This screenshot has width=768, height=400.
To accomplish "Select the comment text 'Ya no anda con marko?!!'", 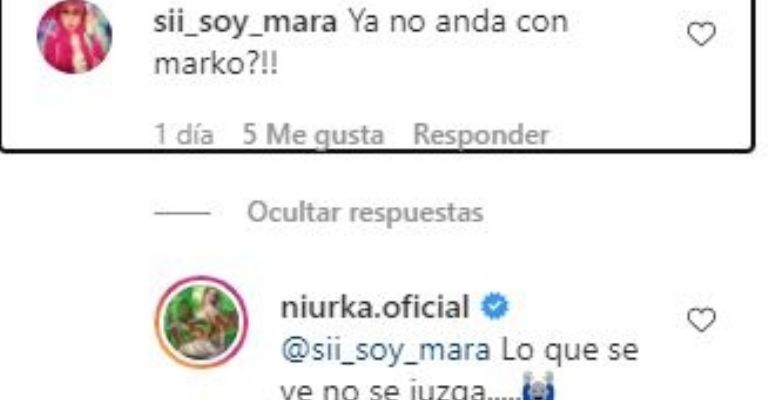I will pyautogui.click(x=361, y=44).
